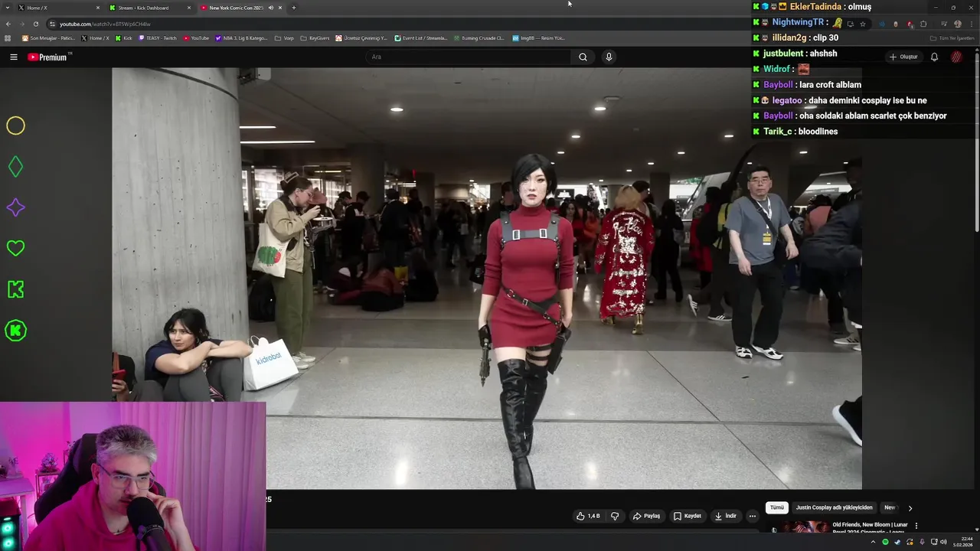Open 'NBA 3. Lig B Katego...' bookmark
Screen dimensions: 980x551
(242, 38)
